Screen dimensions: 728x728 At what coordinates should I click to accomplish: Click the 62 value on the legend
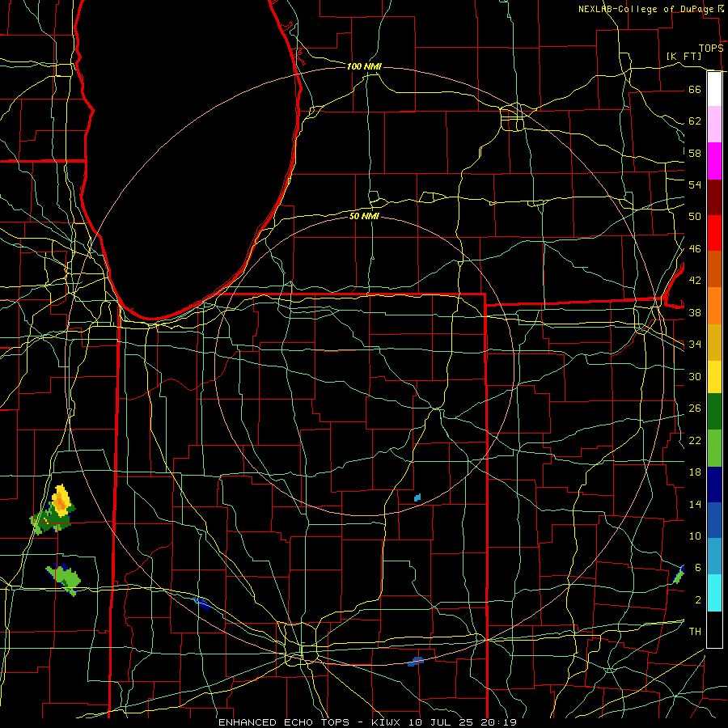pos(695,121)
